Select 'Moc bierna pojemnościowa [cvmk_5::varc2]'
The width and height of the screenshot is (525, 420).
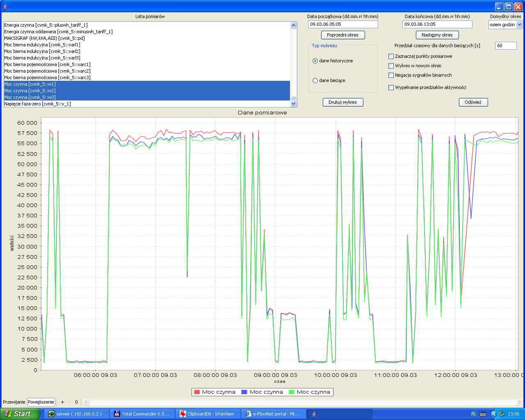coord(147,71)
